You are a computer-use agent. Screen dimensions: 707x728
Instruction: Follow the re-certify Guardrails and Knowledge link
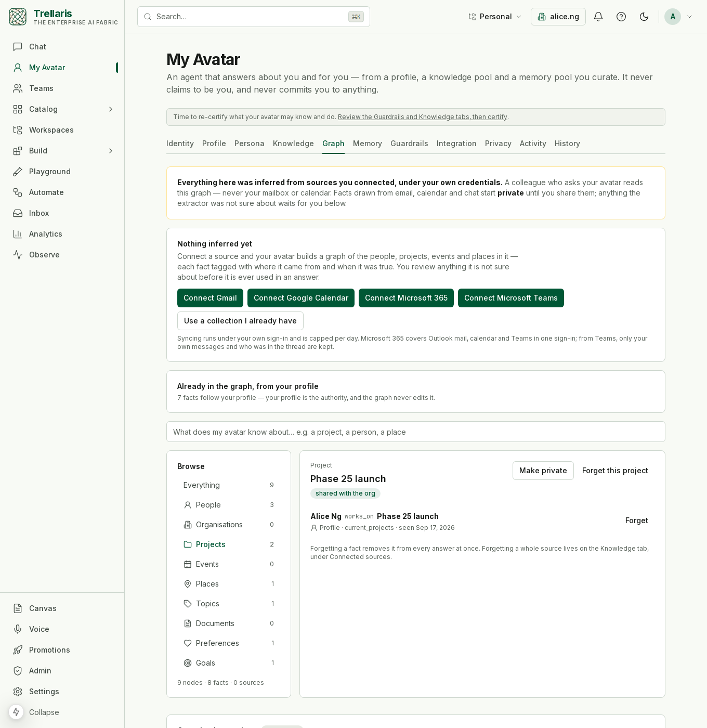(x=423, y=117)
